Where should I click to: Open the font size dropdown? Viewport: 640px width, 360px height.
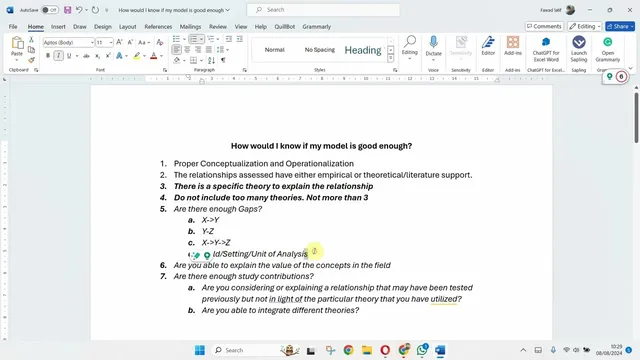tap(111, 42)
